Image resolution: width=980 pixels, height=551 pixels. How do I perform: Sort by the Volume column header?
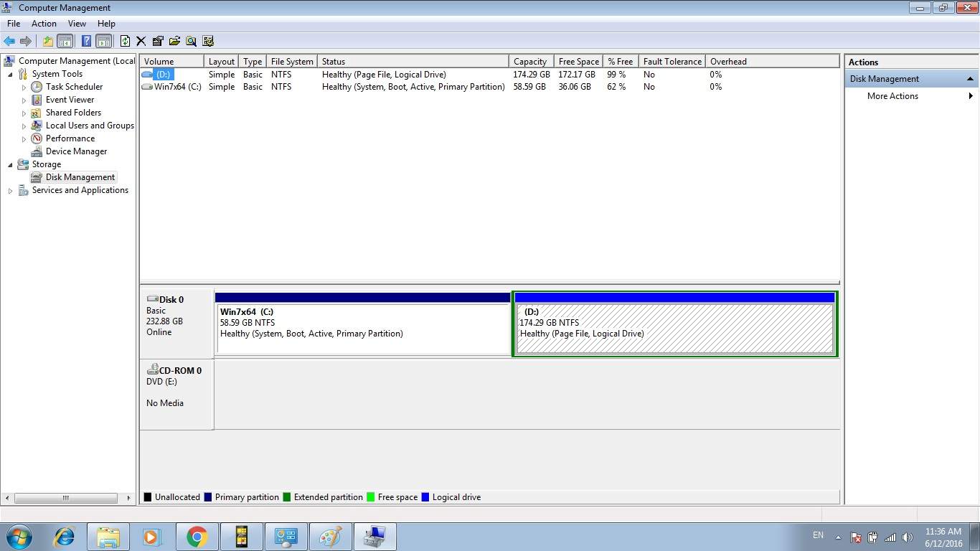171,62
